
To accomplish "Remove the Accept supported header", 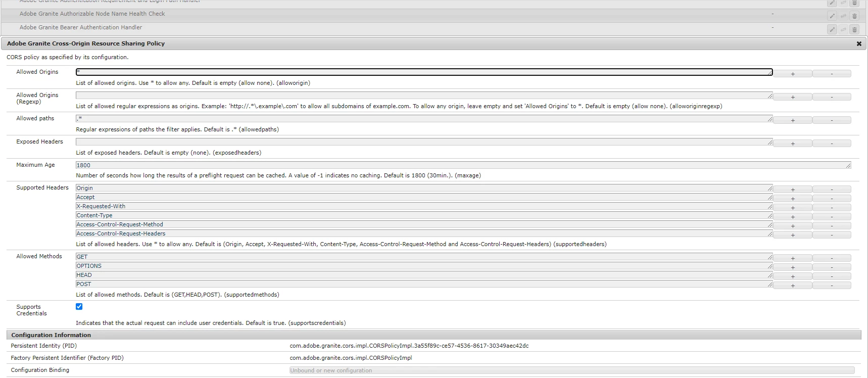I will pyautogui.click(x=832, y=199).
